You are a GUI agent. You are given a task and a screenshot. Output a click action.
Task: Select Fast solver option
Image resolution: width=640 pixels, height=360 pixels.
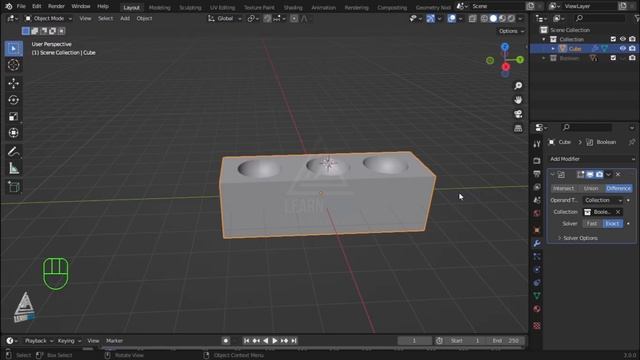(x=592, y=224)
